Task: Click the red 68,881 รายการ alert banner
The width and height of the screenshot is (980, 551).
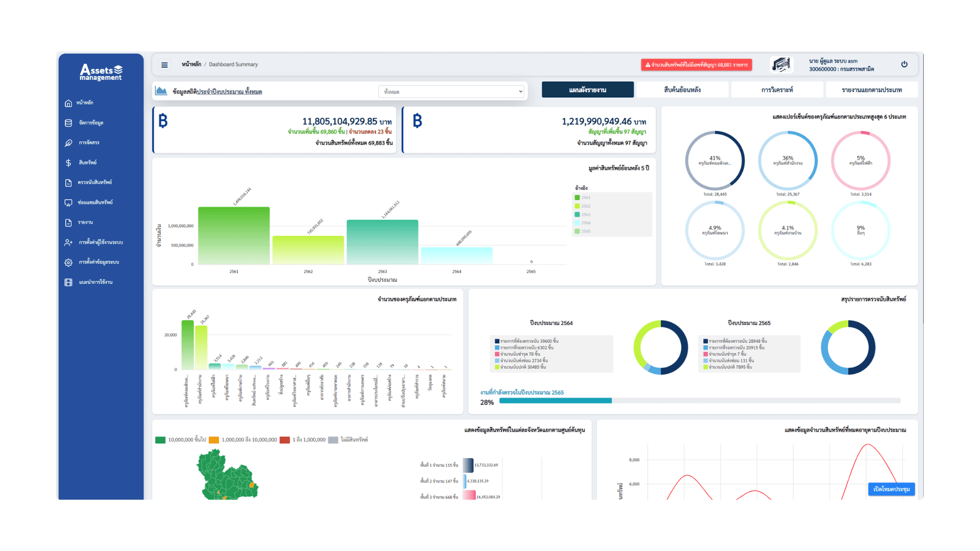Action: pyautogui.click(x=696, y=65)
